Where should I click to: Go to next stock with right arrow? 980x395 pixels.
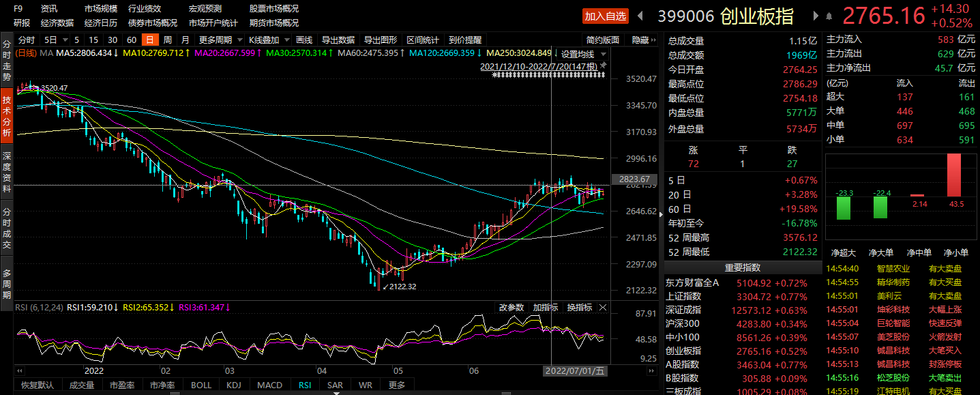click(x=815, y=16)
